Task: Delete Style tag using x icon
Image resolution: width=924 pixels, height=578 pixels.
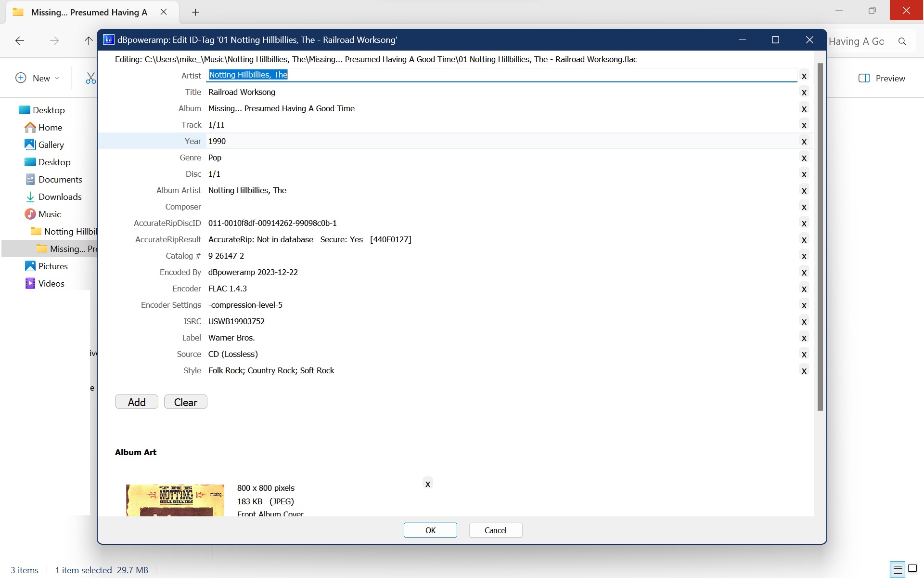Action: (804, 370)
